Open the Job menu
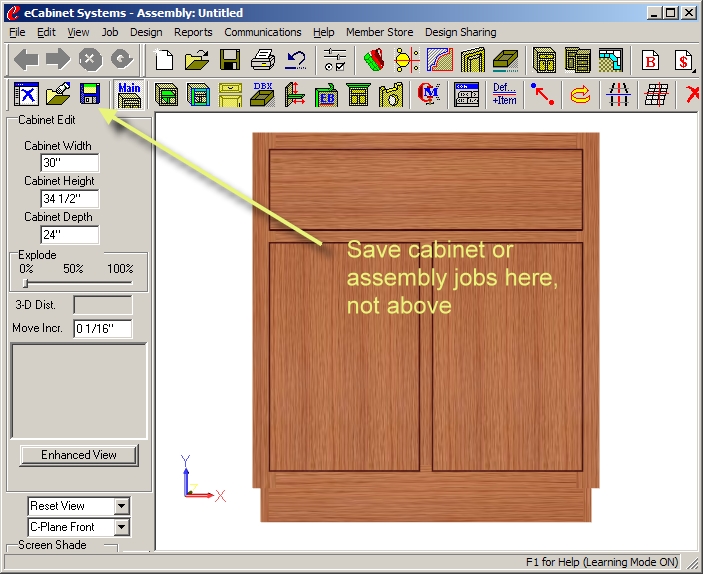 (x=110, y=32)
